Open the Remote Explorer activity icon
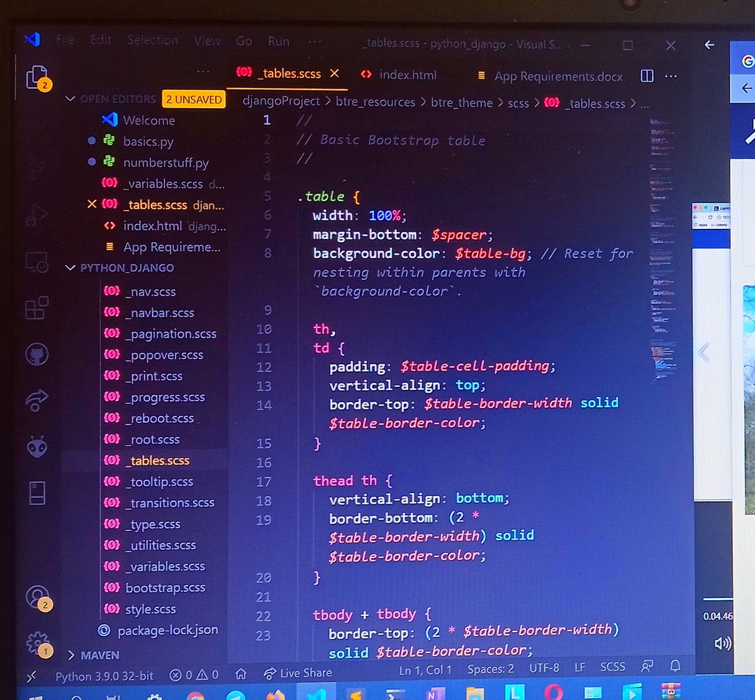This screenshot has height=700, width=755. point(36,262)
